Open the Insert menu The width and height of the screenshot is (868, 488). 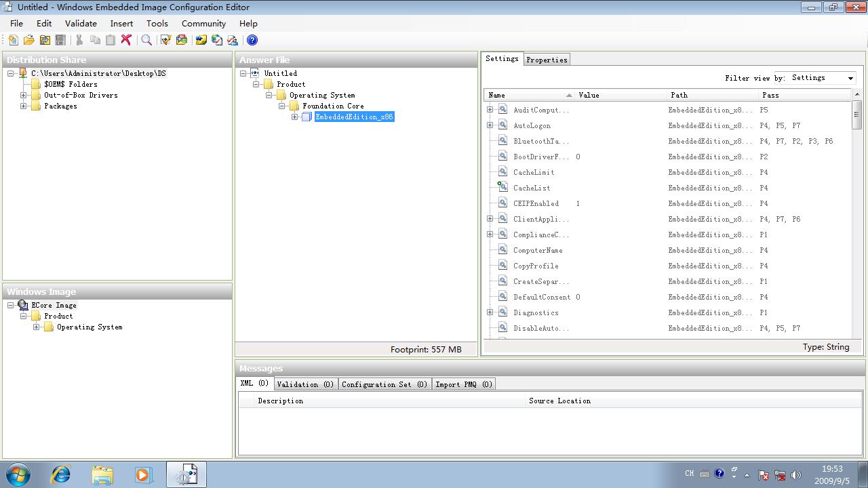(x=122, y=23)
